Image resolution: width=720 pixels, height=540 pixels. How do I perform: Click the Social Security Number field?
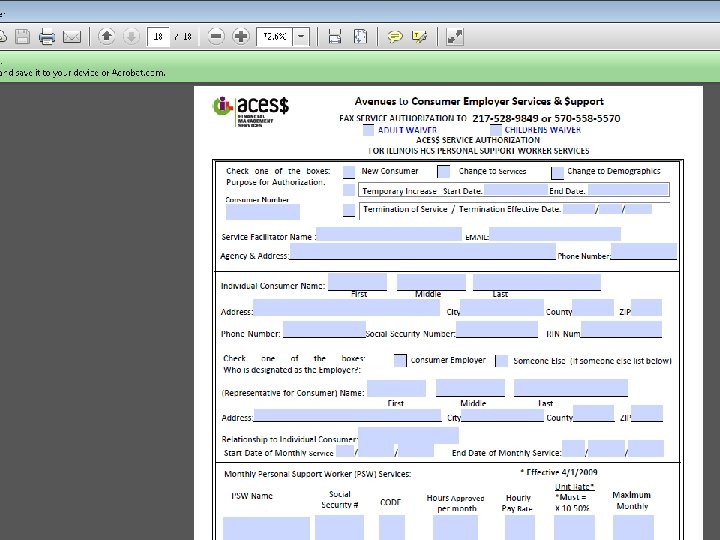tap(497, 329)
